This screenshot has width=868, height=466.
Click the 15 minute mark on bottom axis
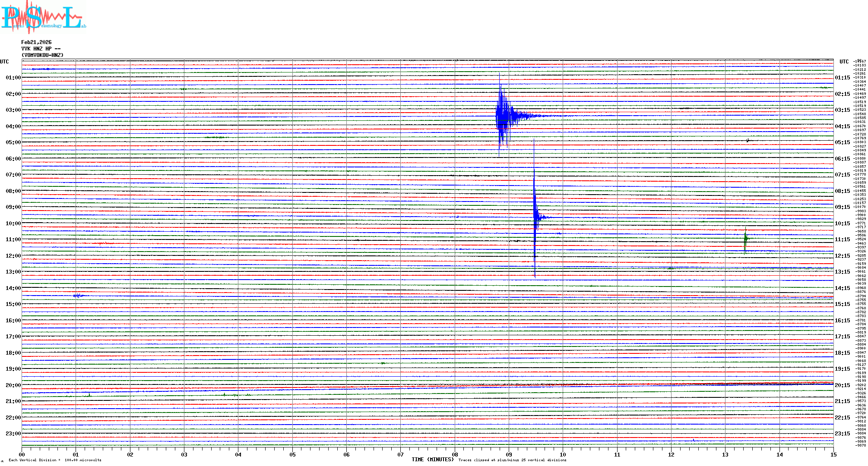click(x=833, y=454)
